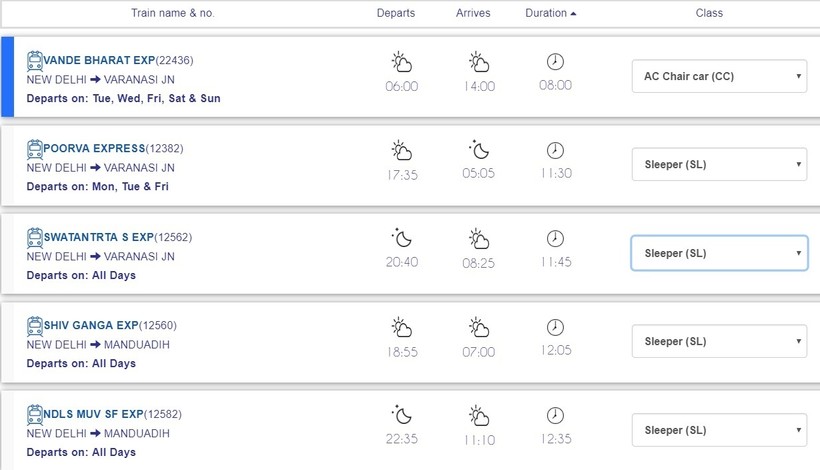
Task: Click the 06:00 departure sun icon for Vande Bharat
Action: pyautogui.click(x=402, y=63)
